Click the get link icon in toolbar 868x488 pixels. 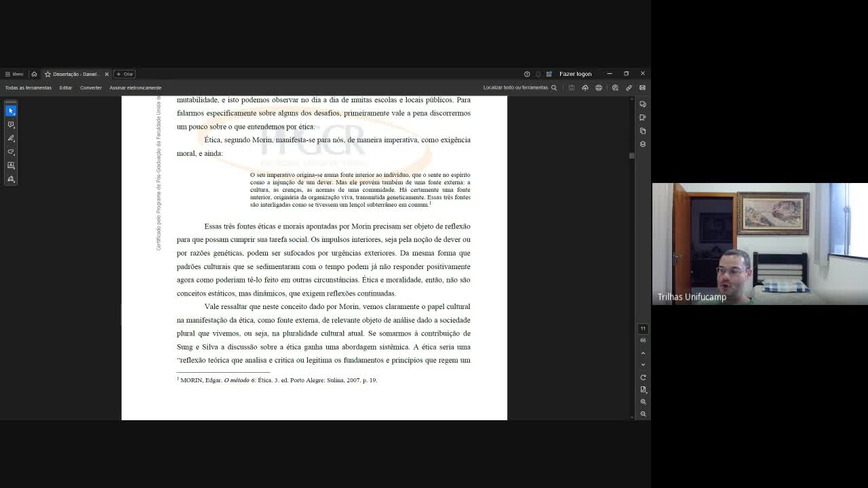tap(629, 87)
